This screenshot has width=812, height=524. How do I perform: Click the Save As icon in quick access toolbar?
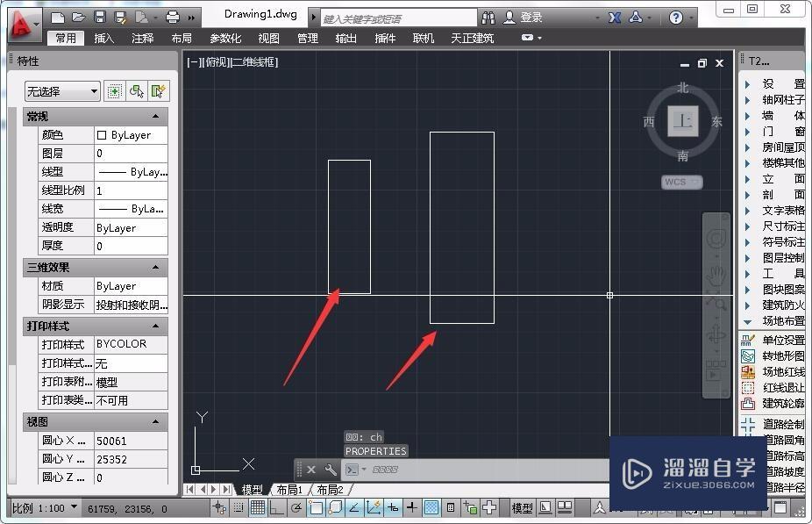(121, 18)
